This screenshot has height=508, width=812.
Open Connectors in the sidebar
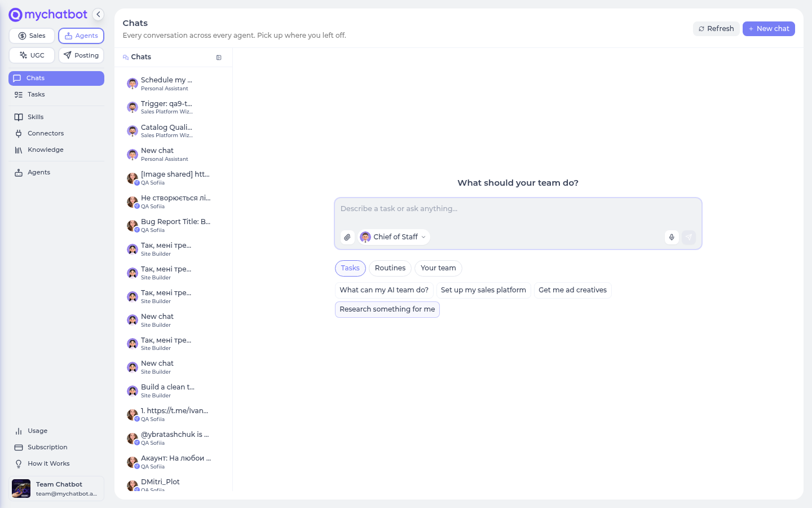[x=56, y=134]
